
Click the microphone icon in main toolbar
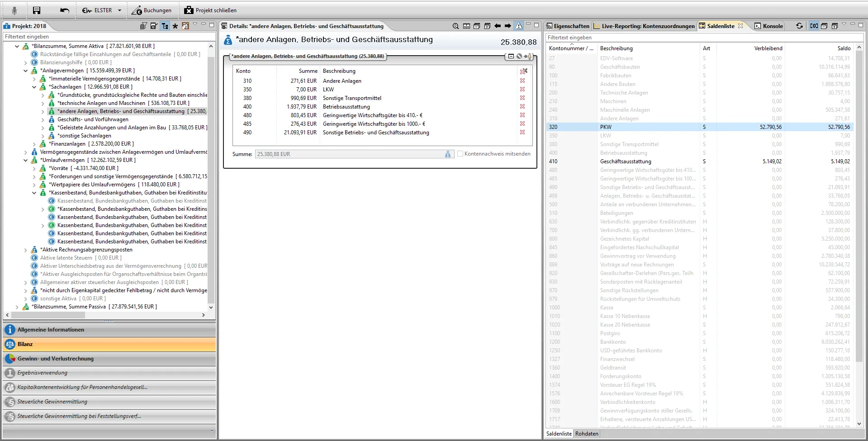tap(14, 10)
